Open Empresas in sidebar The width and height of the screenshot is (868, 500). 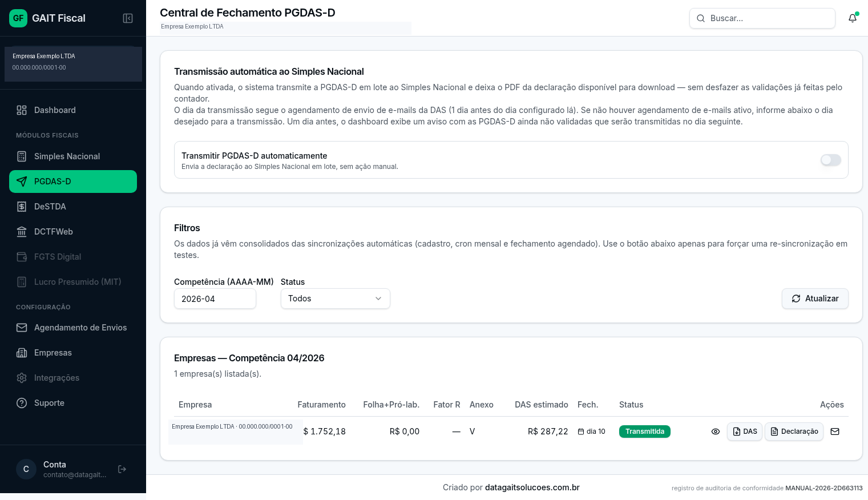tap(73, 353)
